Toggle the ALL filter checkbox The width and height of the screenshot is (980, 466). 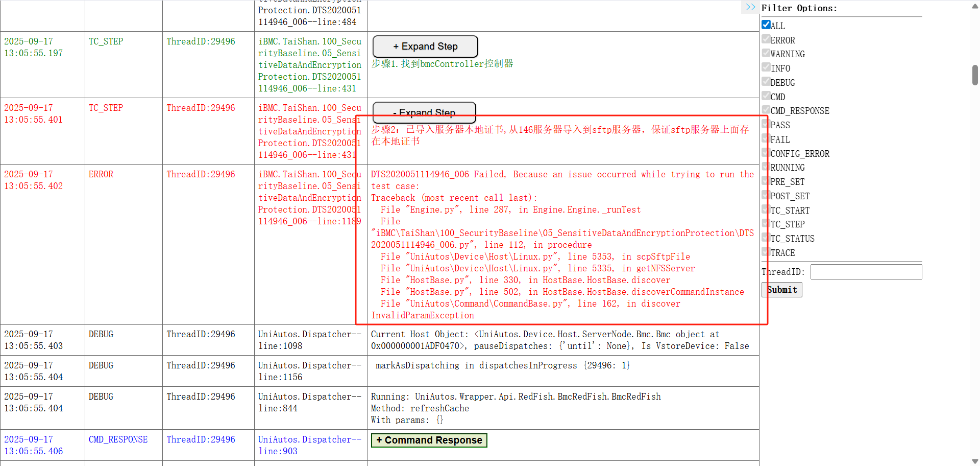click(766, 25)
